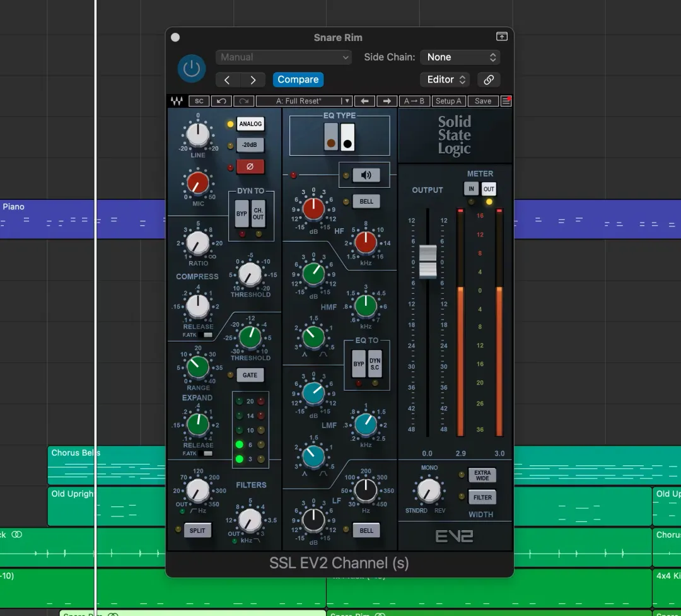Screen dimensions: 681x616
Task: Set meter to IN
Action: coord(471,189)
